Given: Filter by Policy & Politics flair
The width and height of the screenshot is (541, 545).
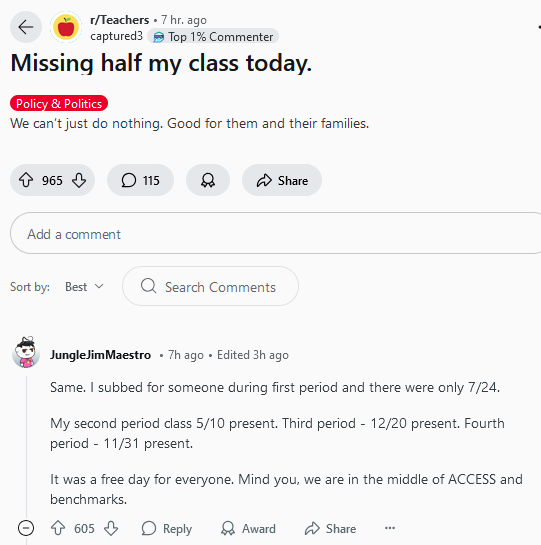Looking at the screenshot, I should tap(59, 103).
